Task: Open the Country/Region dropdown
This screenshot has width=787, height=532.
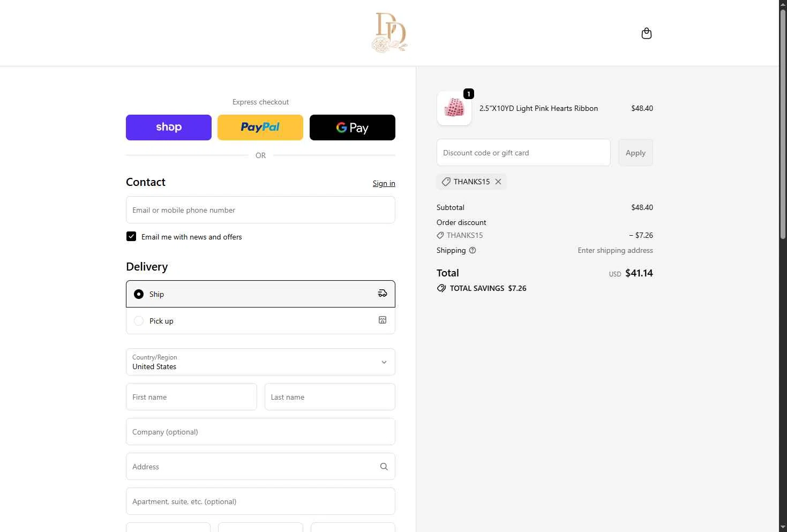Action: 260,362
